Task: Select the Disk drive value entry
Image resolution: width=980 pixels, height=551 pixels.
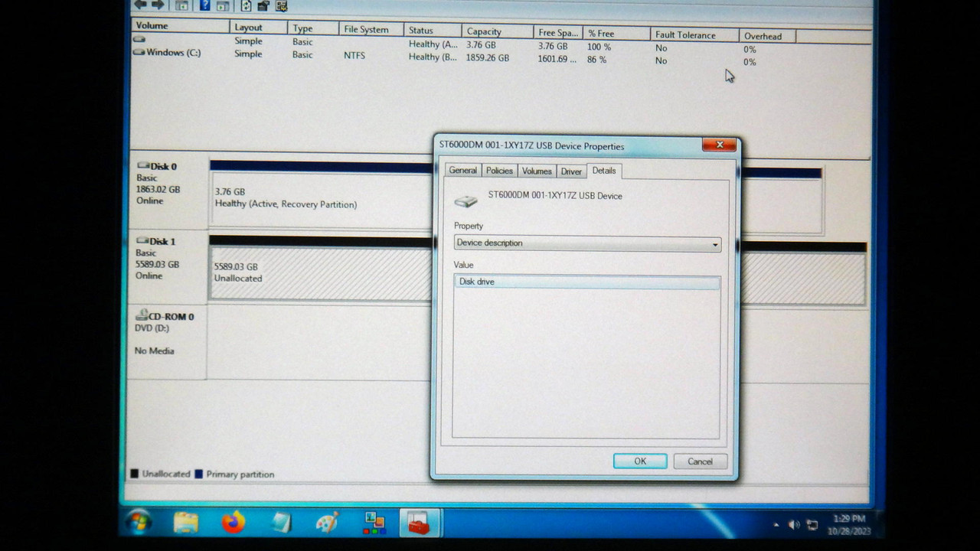Action: (x=586, y=282)
